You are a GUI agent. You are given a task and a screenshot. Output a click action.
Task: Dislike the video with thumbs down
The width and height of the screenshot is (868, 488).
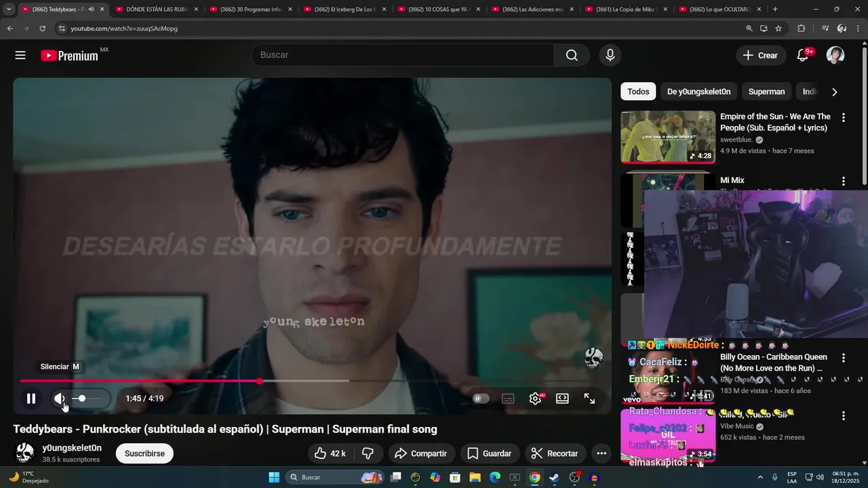pyautogui.click(x=368, y=453)
